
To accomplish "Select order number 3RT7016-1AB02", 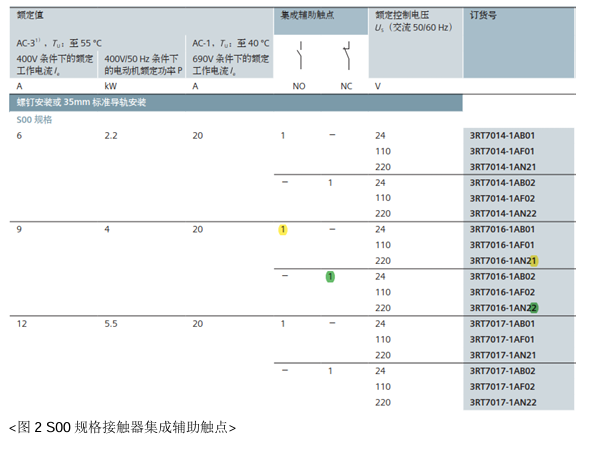I will tap(502, 277).
